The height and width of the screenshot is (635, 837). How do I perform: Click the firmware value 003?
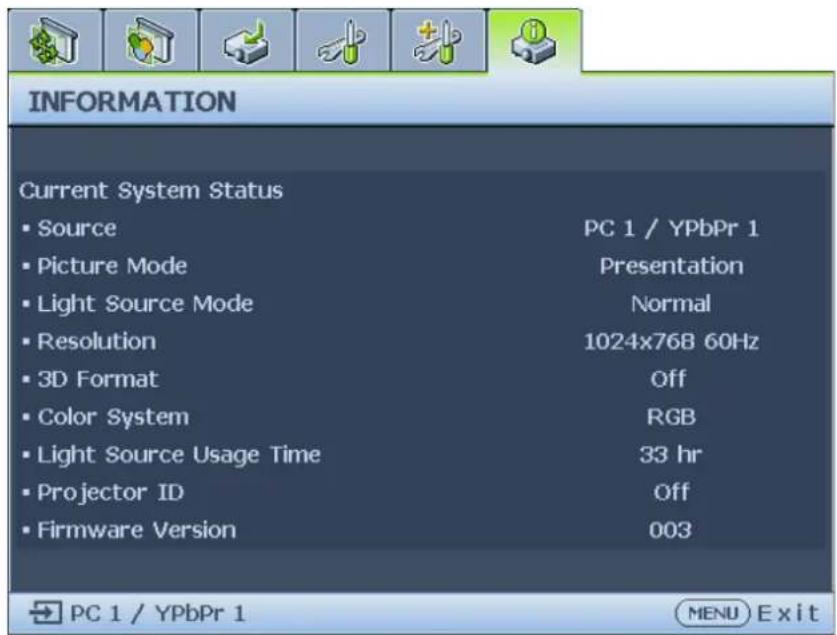[x=670, y=530]
